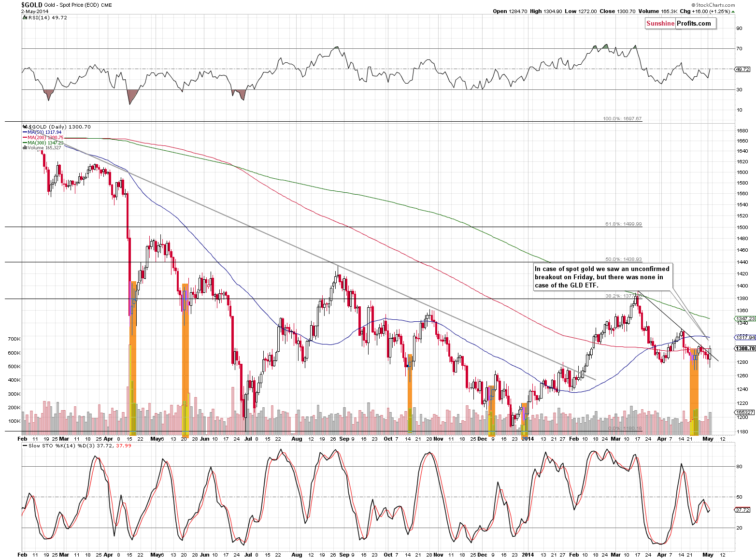Click the 2014 label under the price chart
Viewport: 756px width, 559px height.
click(x=528, y=439)
